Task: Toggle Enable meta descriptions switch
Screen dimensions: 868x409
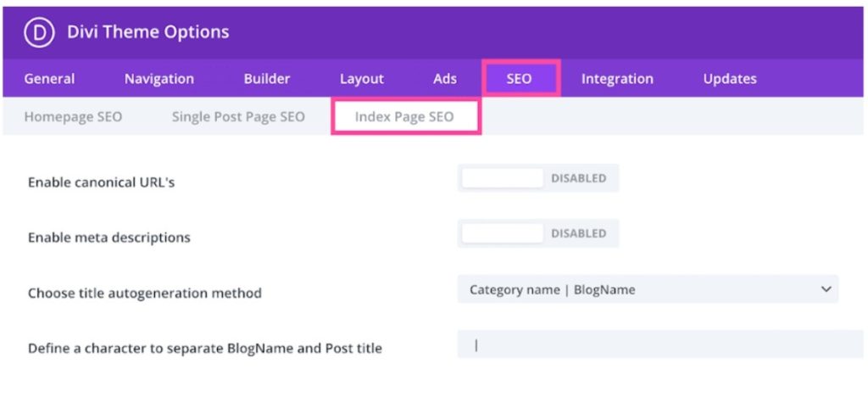Action: pos(537,233)
